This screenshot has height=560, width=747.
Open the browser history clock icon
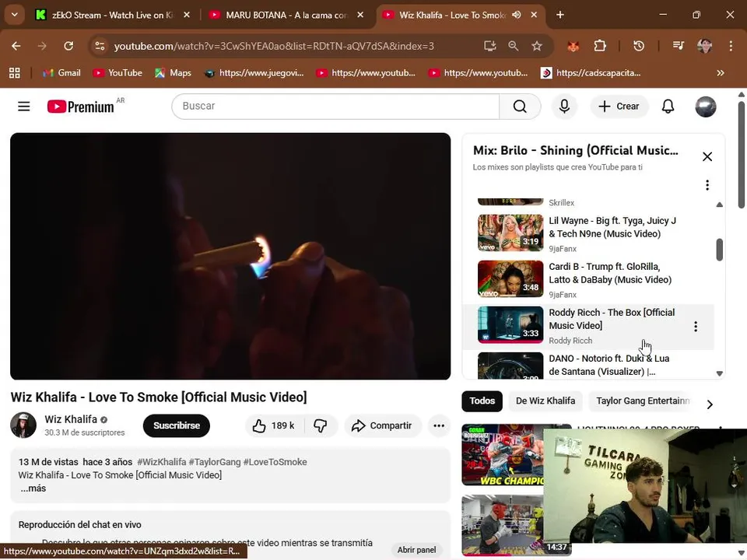point(639,46)
